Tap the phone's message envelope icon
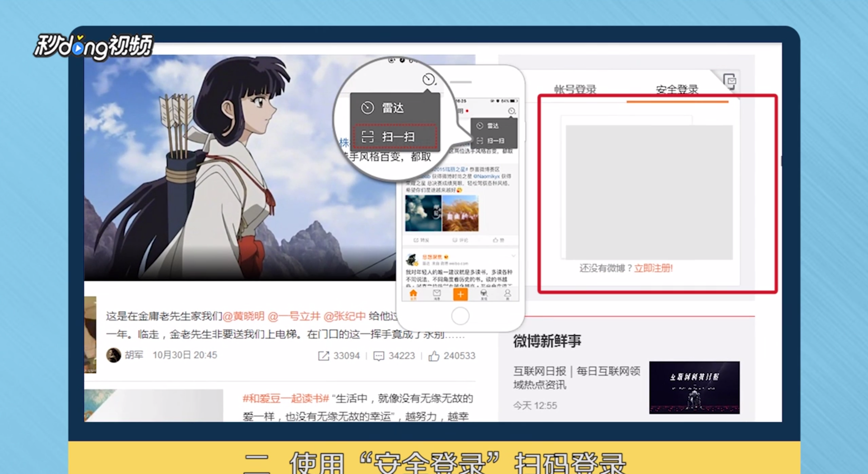 436,294
